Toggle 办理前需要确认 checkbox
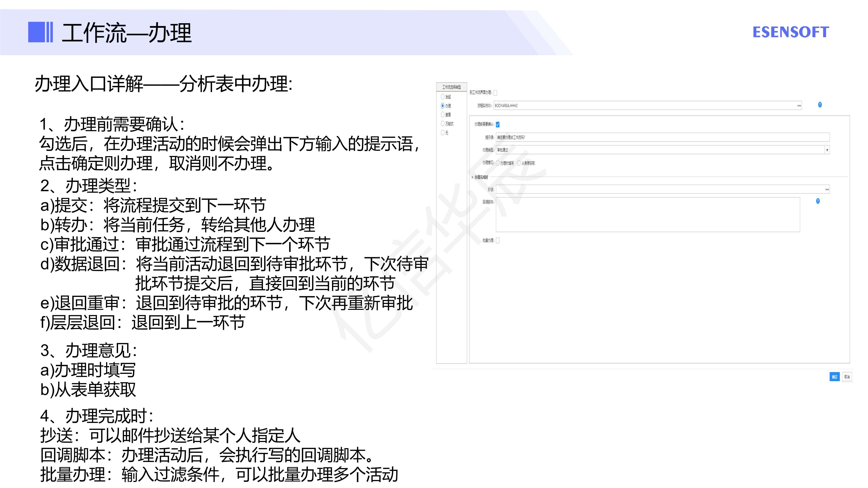 tap(498, 125)
